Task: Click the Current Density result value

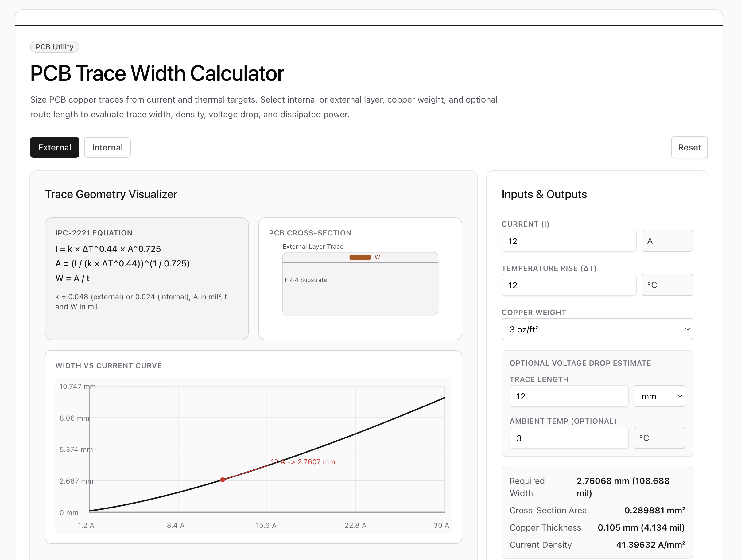Action: [650, 545]
